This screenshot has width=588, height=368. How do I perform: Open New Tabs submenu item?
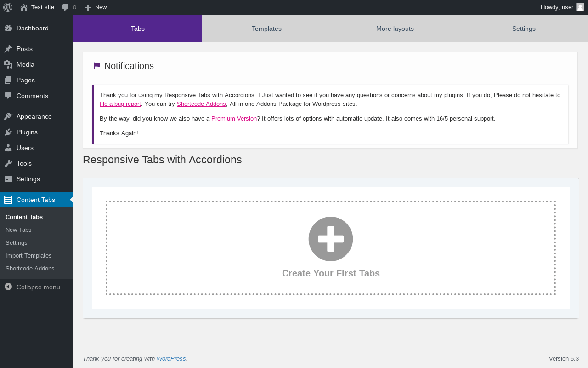coord(18,230)
